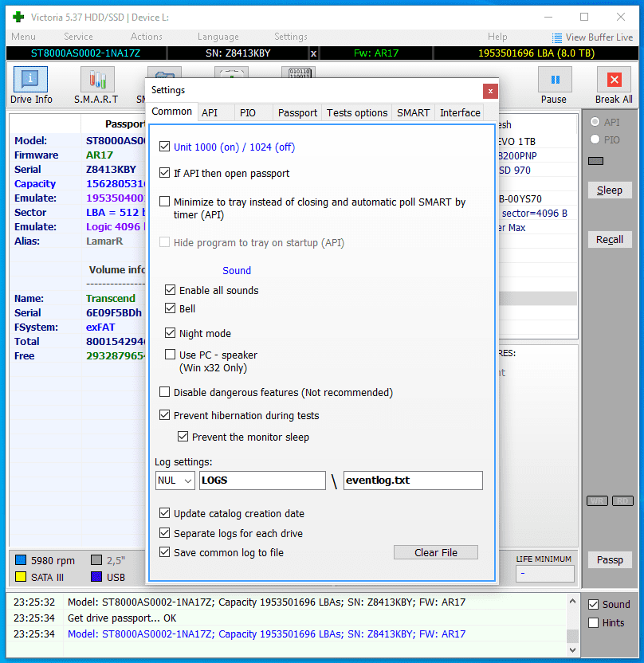Open the Drive Info panel
Viewport: 644px width, 663px height.
pyautogui.click(x=30, y=80)
